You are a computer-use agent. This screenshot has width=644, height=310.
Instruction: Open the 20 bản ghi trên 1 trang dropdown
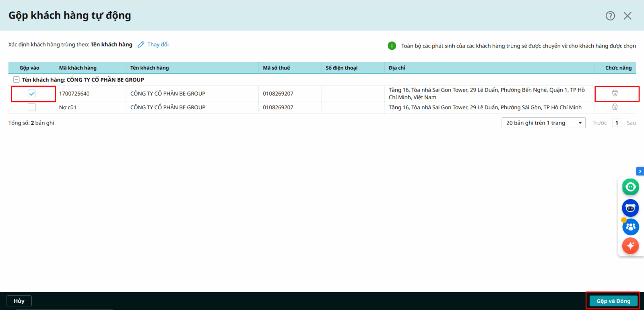point(543,123)
